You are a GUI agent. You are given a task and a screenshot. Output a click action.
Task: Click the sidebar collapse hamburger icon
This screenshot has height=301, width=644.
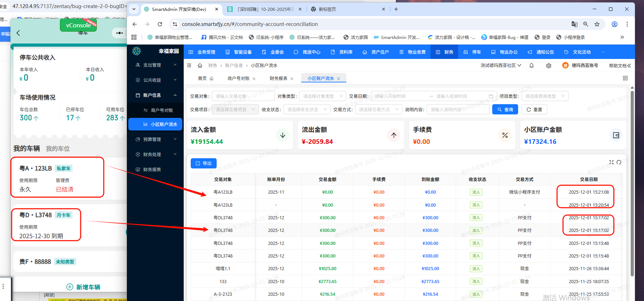tap(189, 66)
